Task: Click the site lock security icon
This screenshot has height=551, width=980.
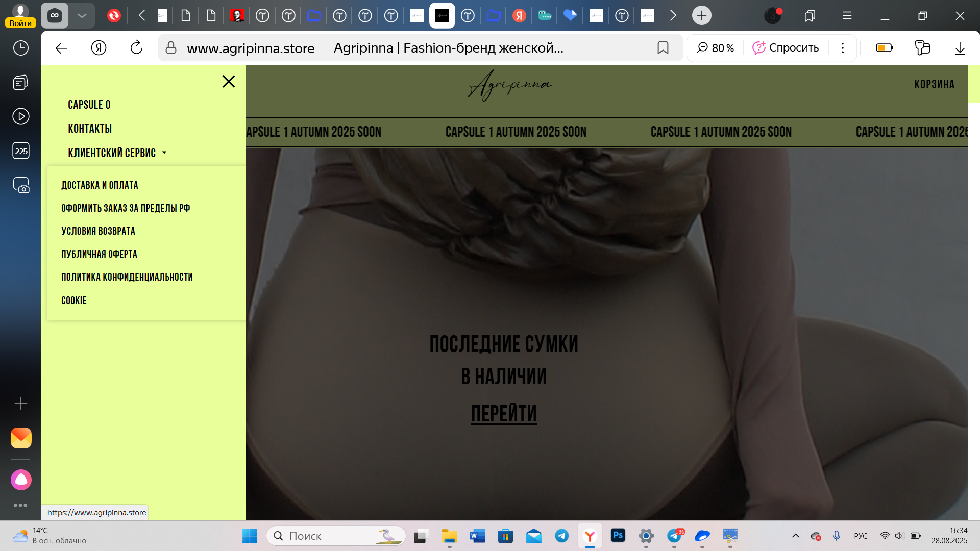Action: [x=171, y=48]
